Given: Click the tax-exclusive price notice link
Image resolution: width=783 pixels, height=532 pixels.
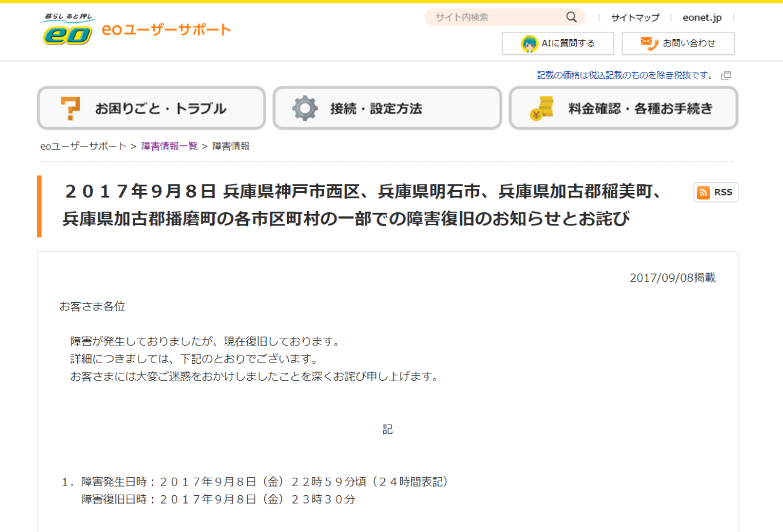Looking at the screenshot, I should (626, 75).
